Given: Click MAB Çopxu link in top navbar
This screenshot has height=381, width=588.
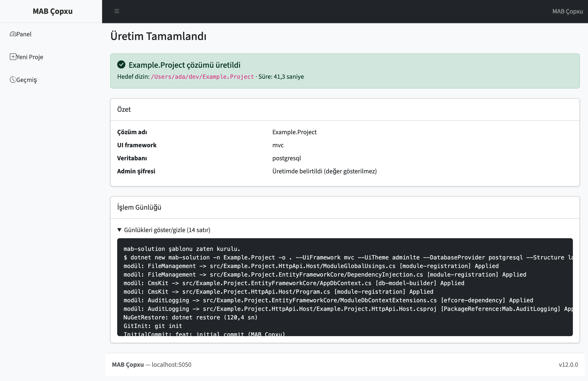Looking at the screenshot, I should coord(568,11).
